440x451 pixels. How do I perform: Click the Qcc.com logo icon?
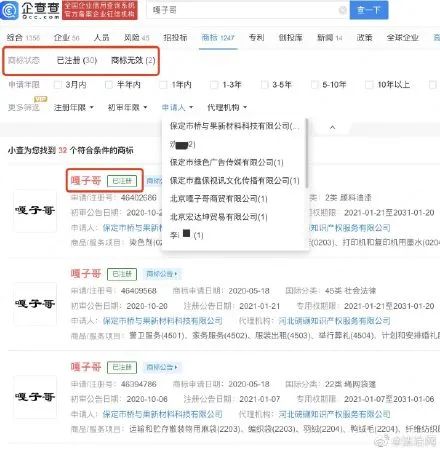(10, 10)
